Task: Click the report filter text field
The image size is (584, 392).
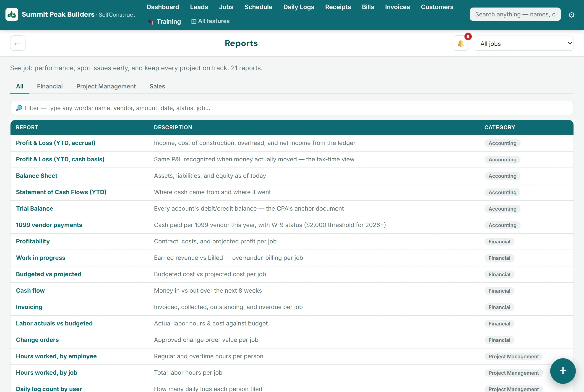Action: [292, 108]
